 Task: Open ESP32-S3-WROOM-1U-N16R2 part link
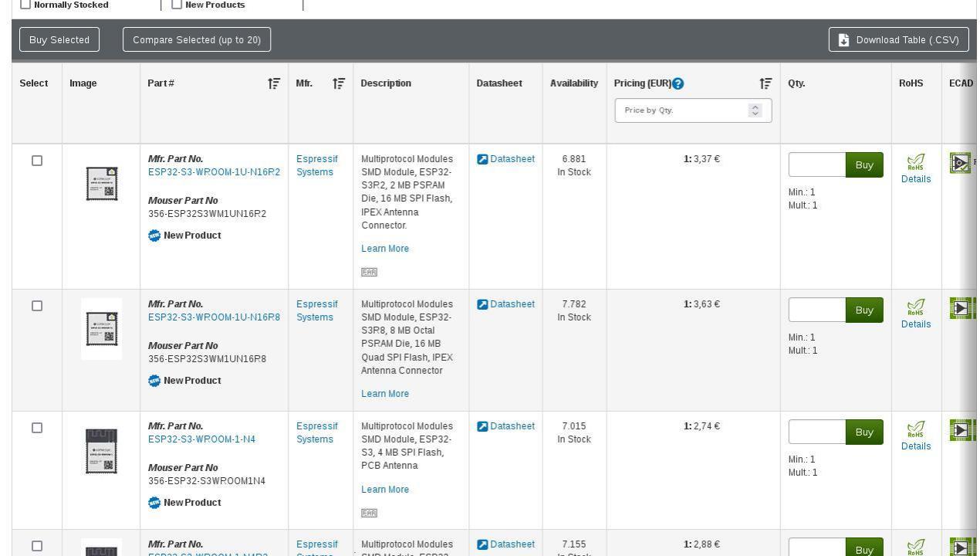[214, 172]
